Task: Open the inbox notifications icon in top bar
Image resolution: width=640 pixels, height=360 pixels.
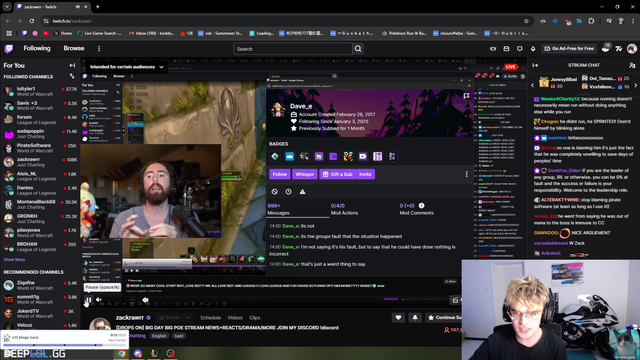Action: click(x=506, y=49)
